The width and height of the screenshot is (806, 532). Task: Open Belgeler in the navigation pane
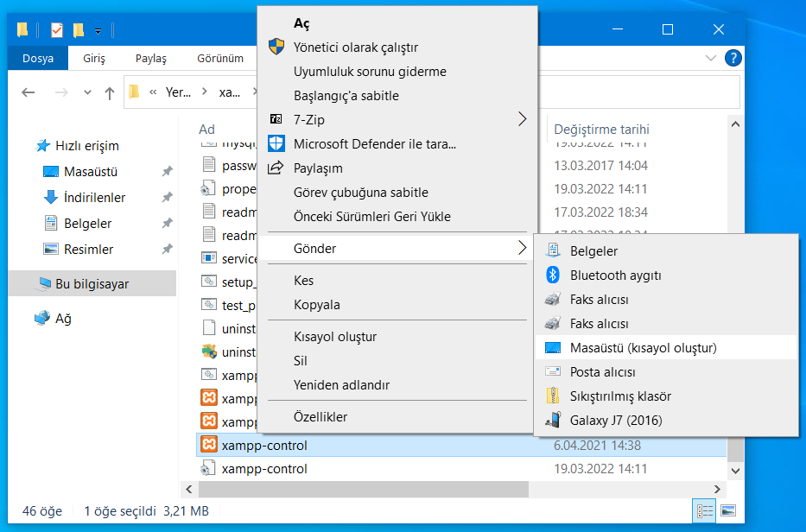(x=87, y=224)
